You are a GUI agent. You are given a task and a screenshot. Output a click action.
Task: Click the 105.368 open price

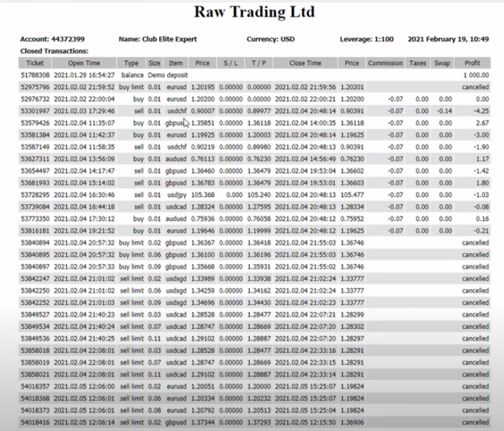click(203, 195)
